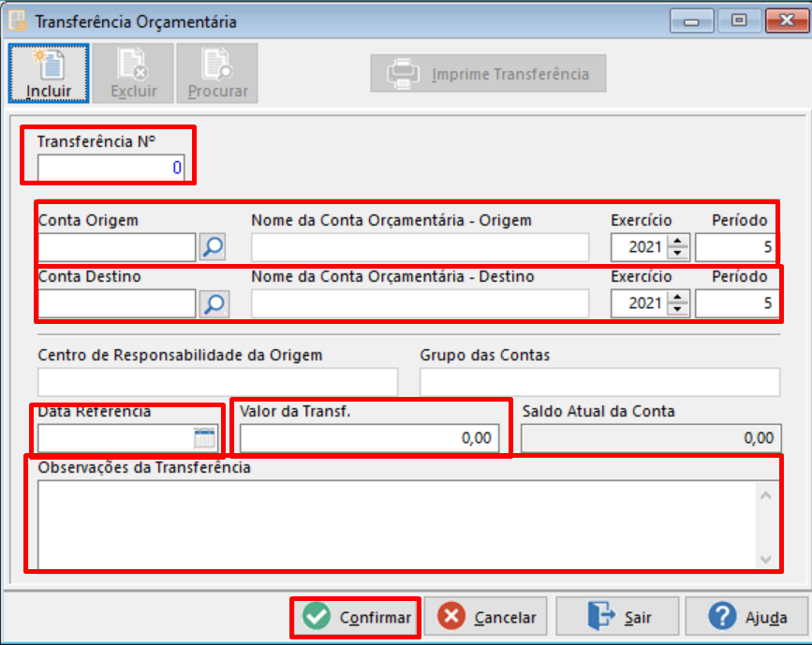The image size is (812, 645).
Task: Increase the destination Exercício year value
Action: (677, 297)
